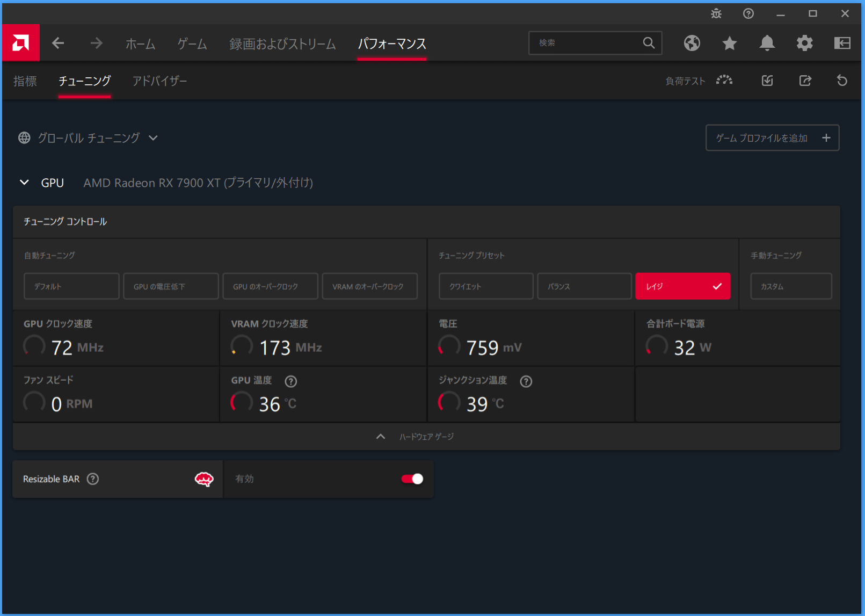Click the globe icon beside グローバル チューニング
This screenshot has height=616, width=865.
[x=24, y=138]
